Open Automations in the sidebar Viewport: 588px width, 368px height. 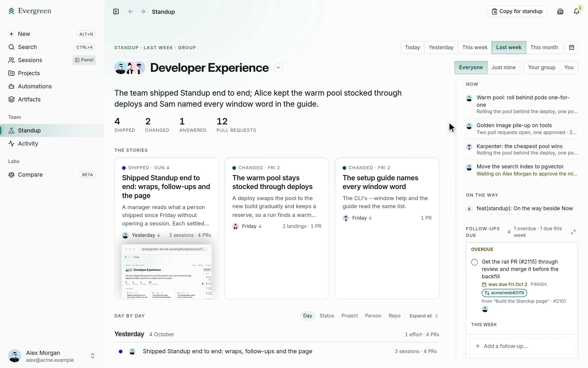pos(52,86)
